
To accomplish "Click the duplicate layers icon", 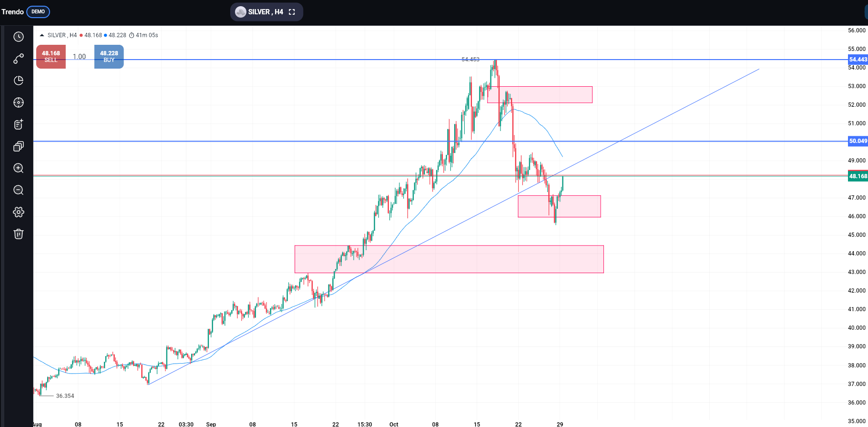I will pyautogui.click(x=19, y=146).
